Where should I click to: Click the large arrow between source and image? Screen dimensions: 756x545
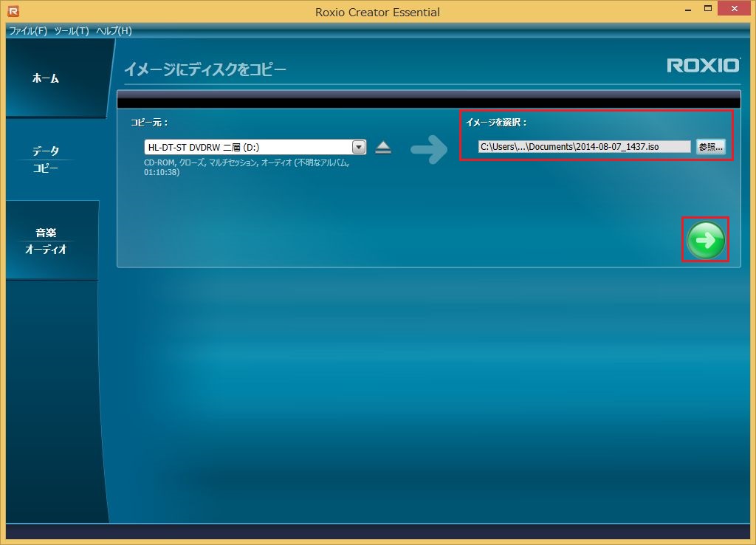pyautogui.click(x=429, y=149)
